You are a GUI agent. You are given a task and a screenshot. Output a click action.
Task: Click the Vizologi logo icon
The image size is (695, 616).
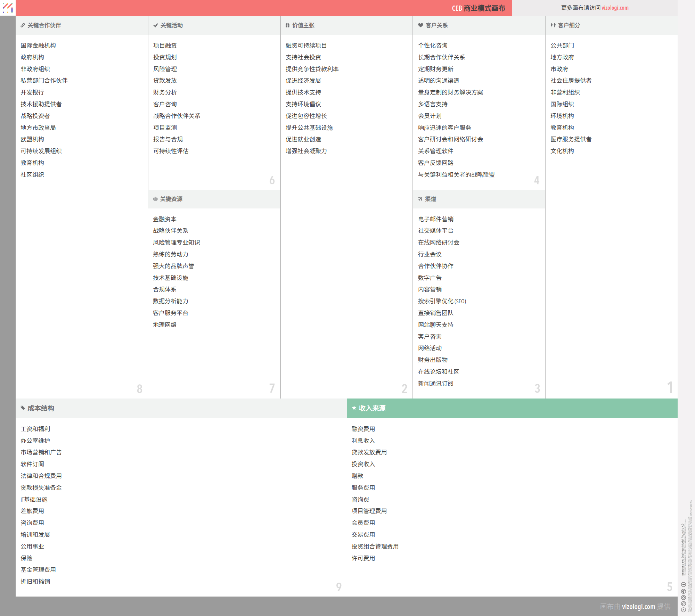(x=8, y=8)
